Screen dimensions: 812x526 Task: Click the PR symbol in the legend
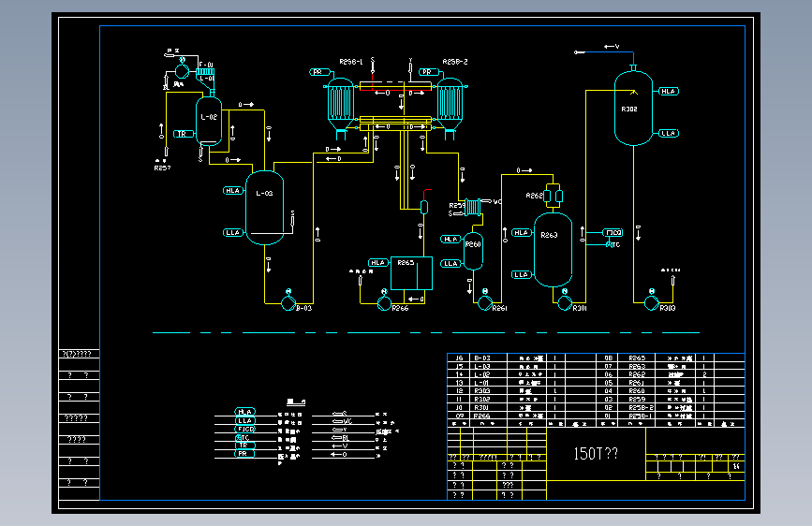(245, 454)
